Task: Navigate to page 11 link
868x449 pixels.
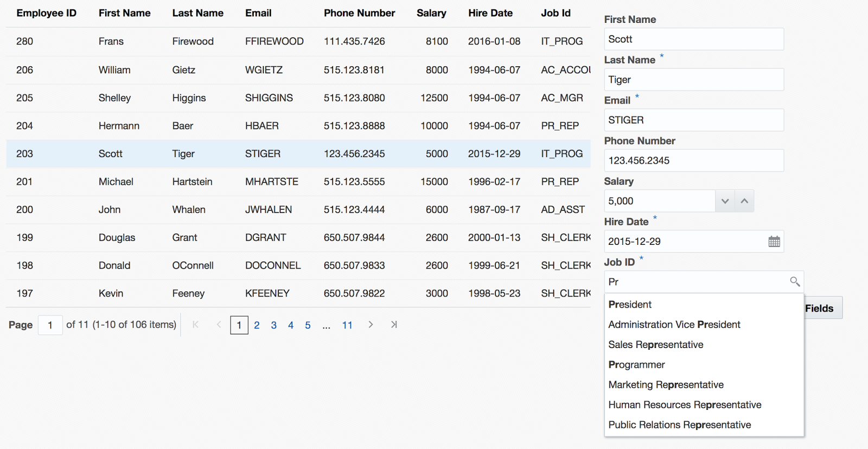Action: pyautogui.click(x=347, y=325)
